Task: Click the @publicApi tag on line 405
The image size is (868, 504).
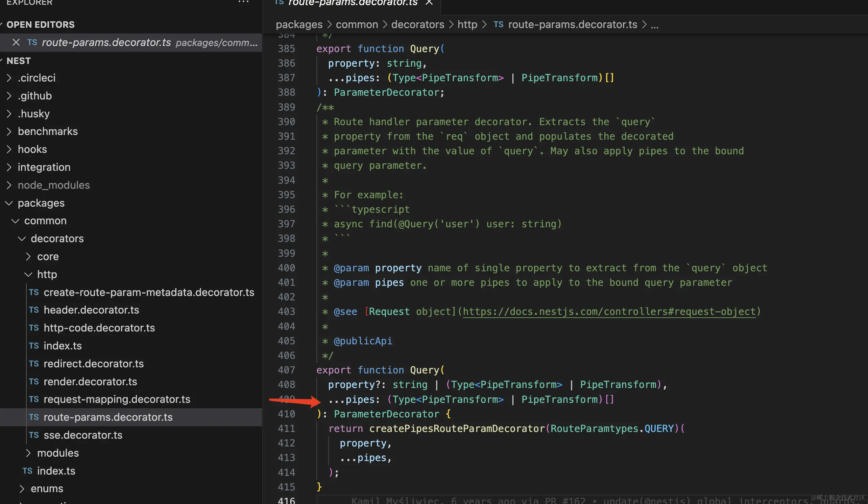Action: coord(363,341)
